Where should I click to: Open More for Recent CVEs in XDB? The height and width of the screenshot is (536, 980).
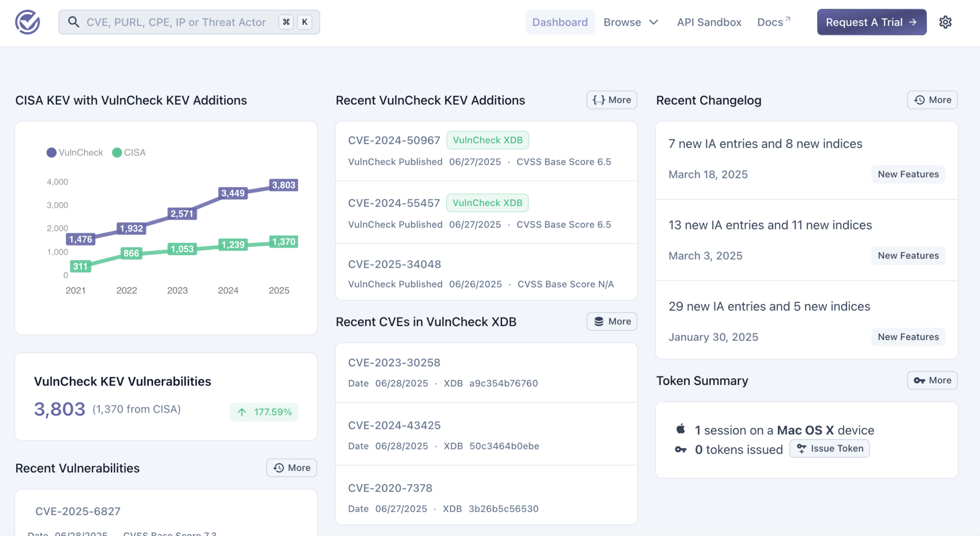pyautogui.click(x=612, y=321)
